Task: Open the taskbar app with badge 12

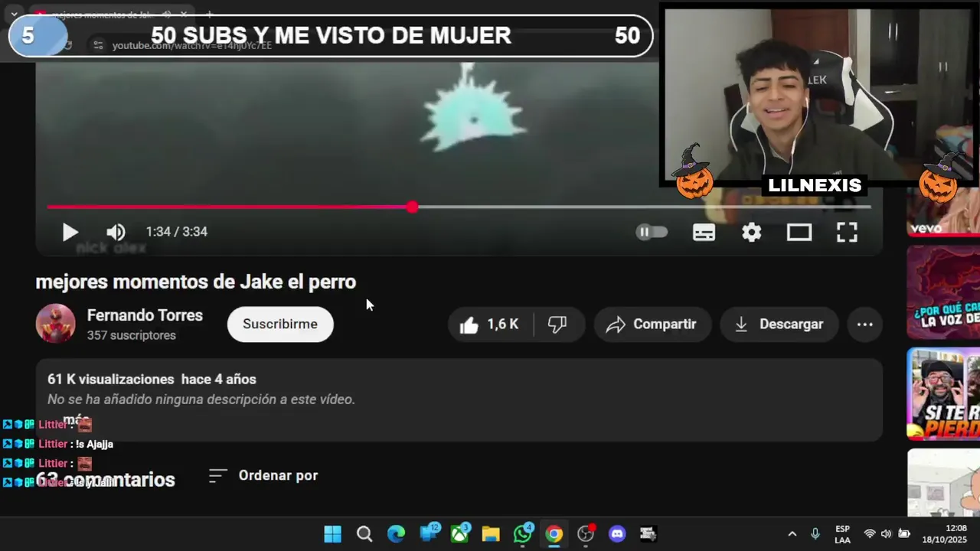Action: [428, 534]
